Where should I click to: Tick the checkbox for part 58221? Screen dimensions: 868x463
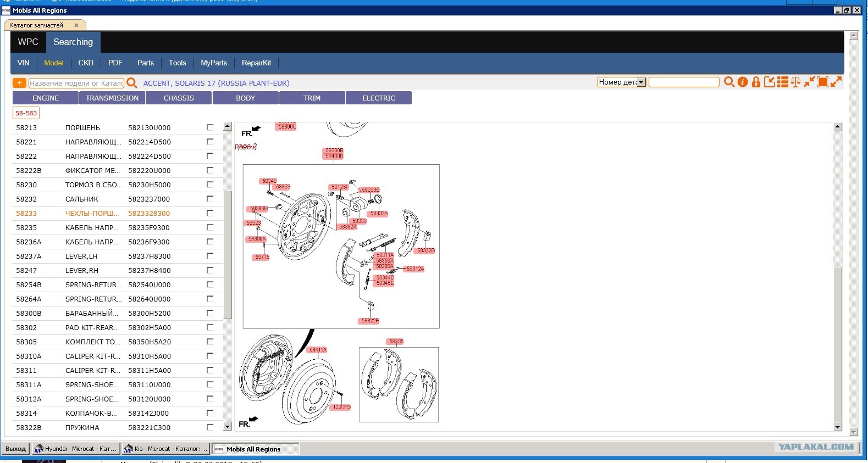[210, 142]
